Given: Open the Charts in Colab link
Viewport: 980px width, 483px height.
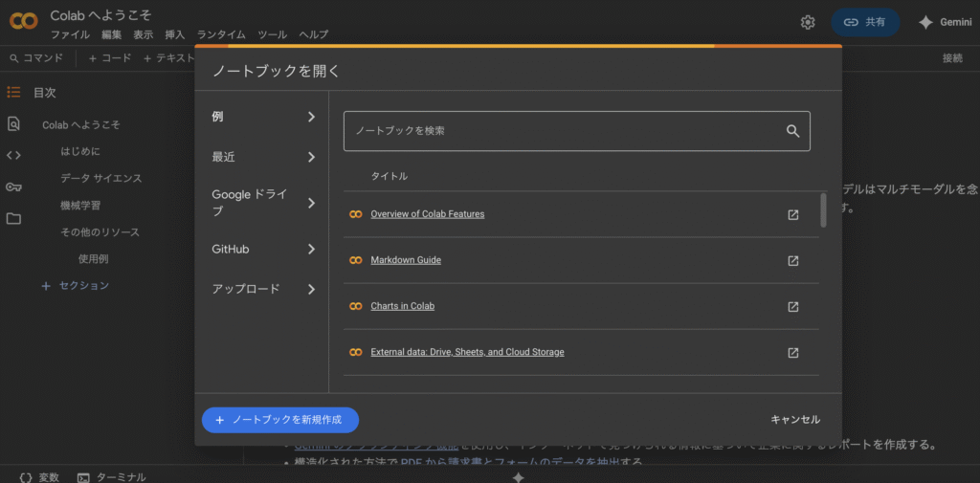Looking at the screenshot, I should tap(403, 307).
